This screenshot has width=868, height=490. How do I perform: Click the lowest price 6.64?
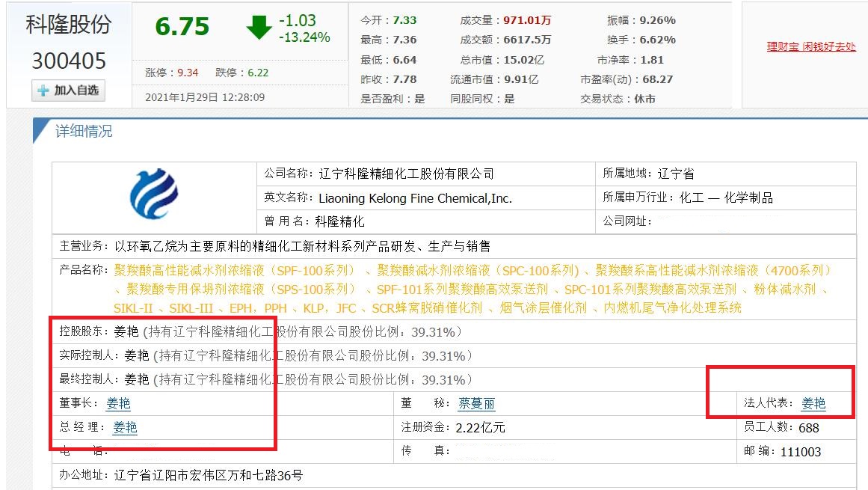tap(404, 60)
